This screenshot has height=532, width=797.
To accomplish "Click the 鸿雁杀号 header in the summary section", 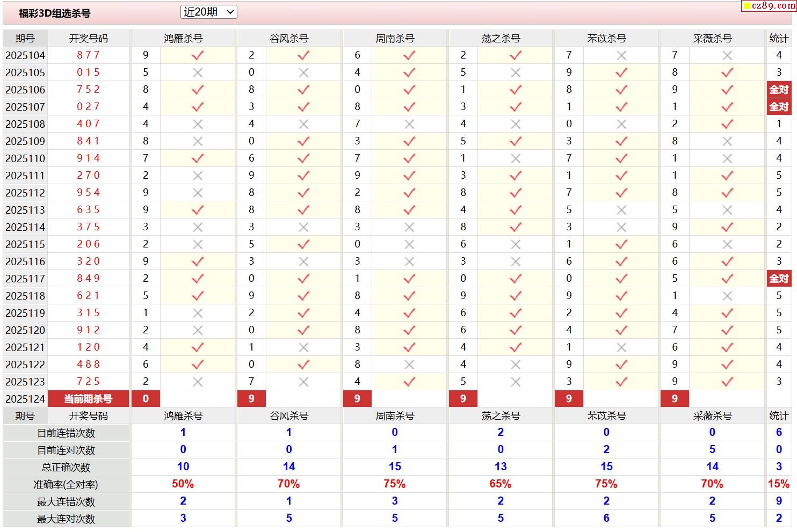I will 183,416.
